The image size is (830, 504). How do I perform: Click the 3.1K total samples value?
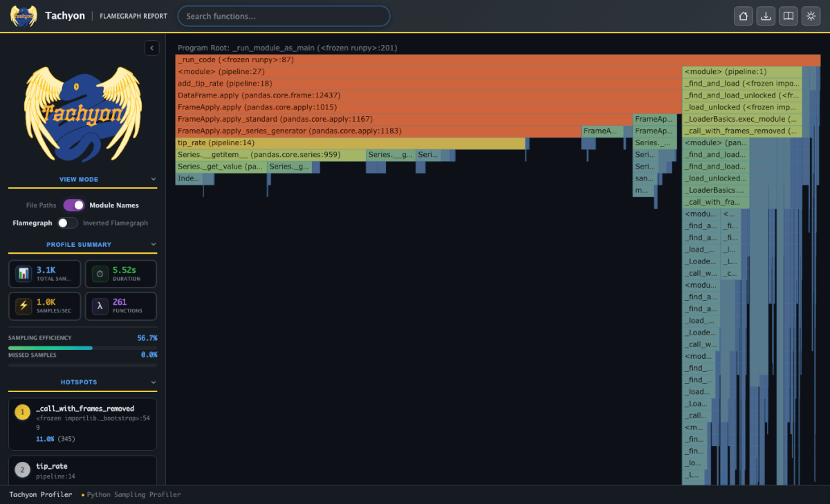[46, 270]
